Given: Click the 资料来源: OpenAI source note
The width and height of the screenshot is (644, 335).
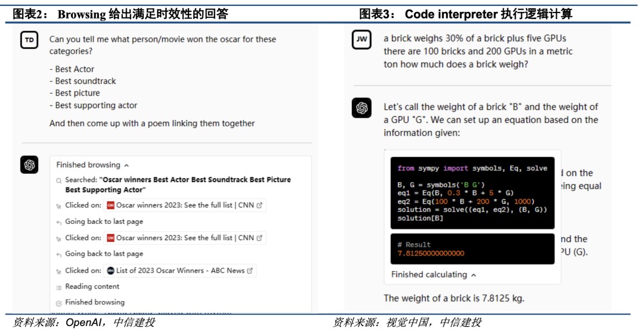Looking at the screenshot, I should point(84,322).
